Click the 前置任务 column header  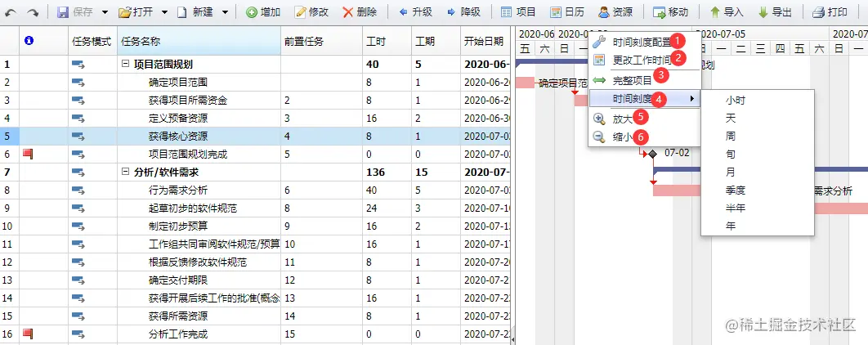click(x=321, y=41)
